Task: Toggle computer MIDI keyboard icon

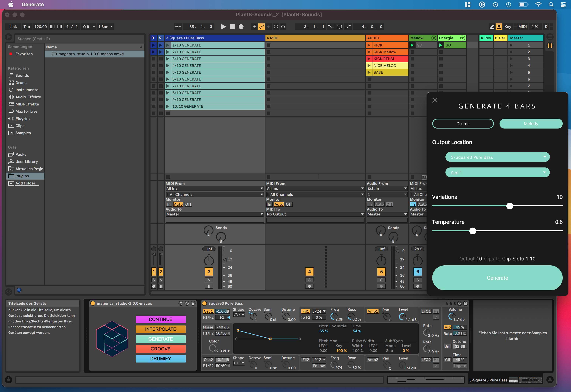Action: point(499,27)
